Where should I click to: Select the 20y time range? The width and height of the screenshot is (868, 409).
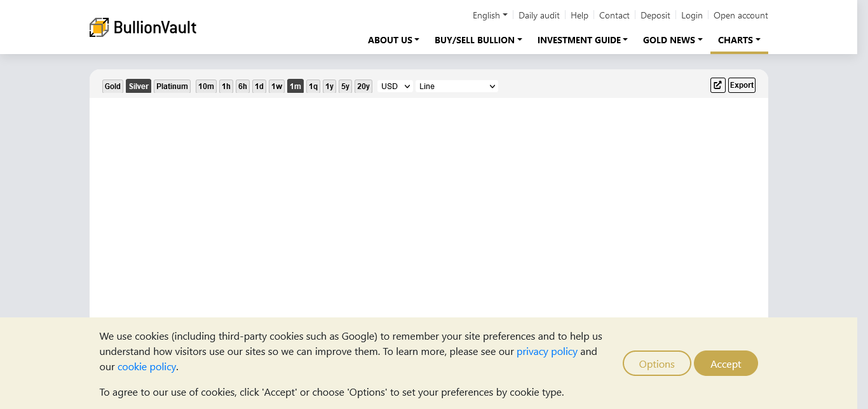tap(363, 87)
